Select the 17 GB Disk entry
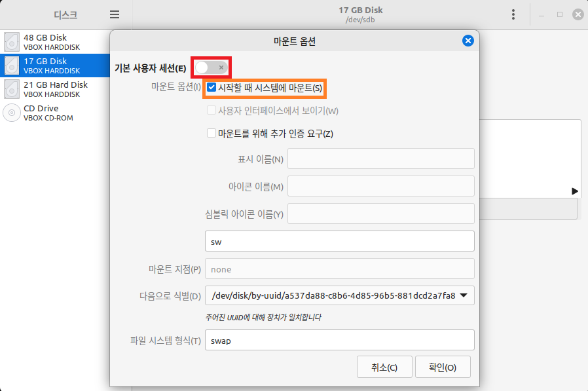The image size is (588, 391). point(55,65)
